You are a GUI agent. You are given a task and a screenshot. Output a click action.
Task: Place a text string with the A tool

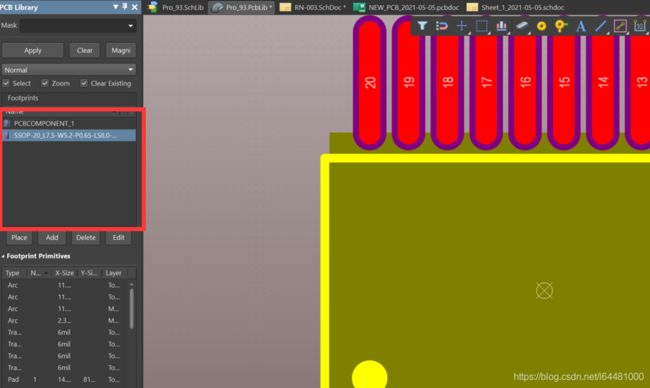[x=581, y=26]
